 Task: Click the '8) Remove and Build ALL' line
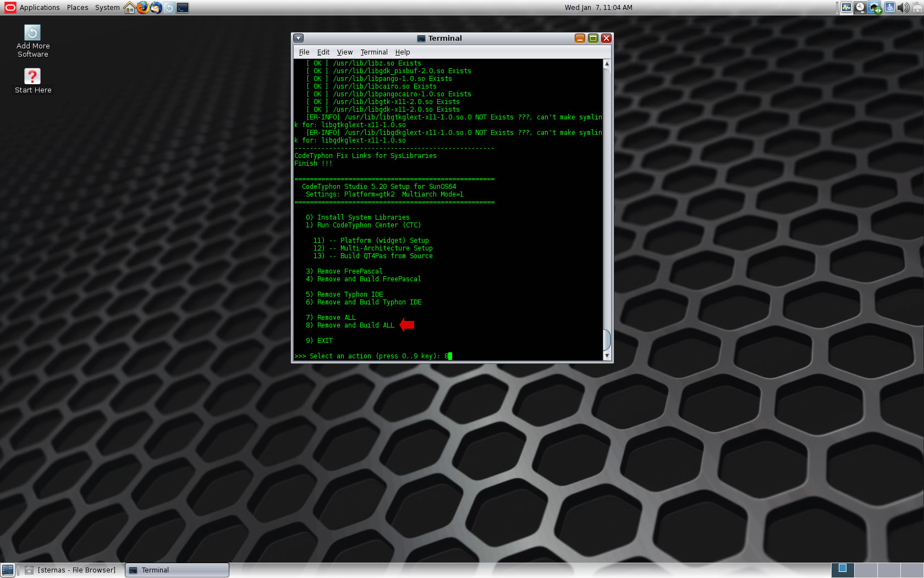click(x=350, y=325)
